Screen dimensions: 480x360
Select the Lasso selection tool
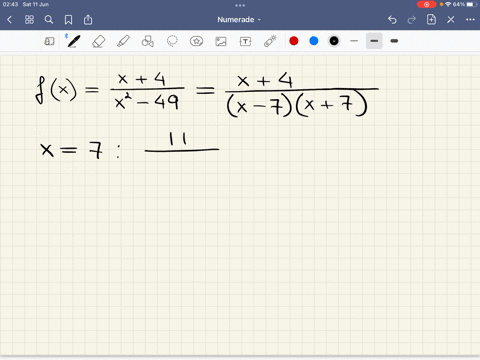coord(172,41)
